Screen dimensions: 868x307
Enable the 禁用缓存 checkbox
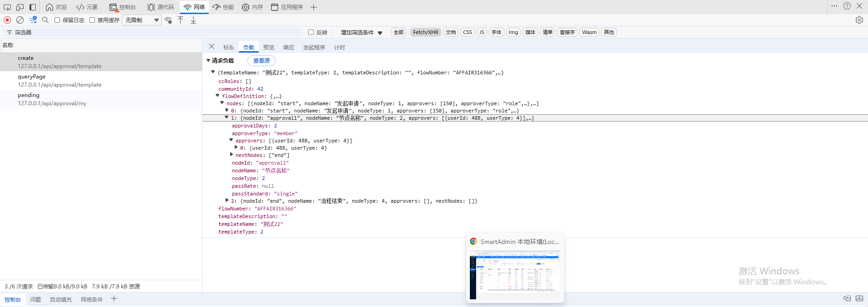point(92,20)
